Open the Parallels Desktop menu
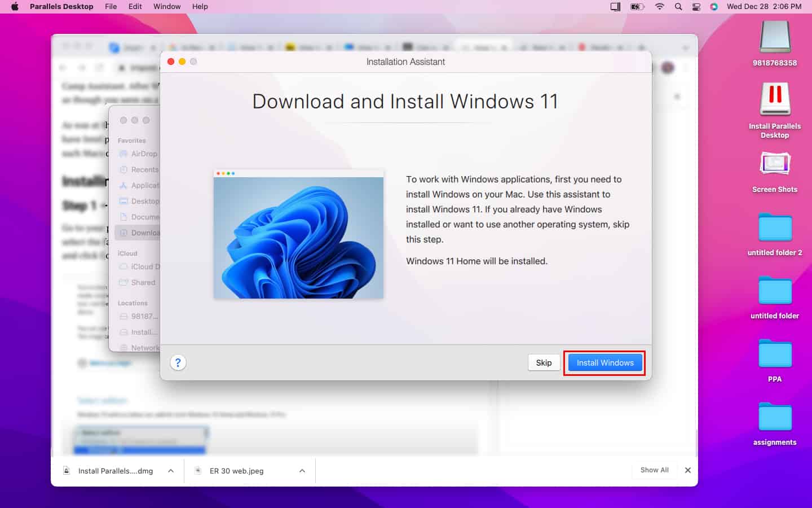The height and width of the screenshot is (508, 812). [61, 6]
